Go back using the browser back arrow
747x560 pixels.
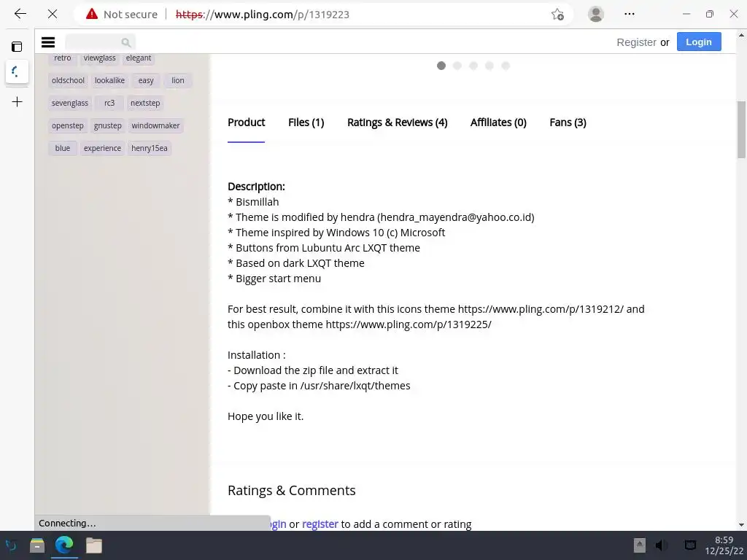click(20, 14)
